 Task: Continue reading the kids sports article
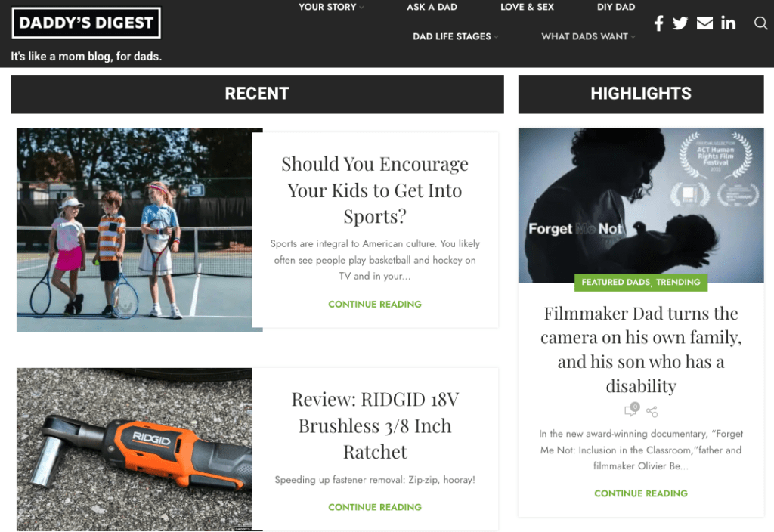tap(375, 304)
